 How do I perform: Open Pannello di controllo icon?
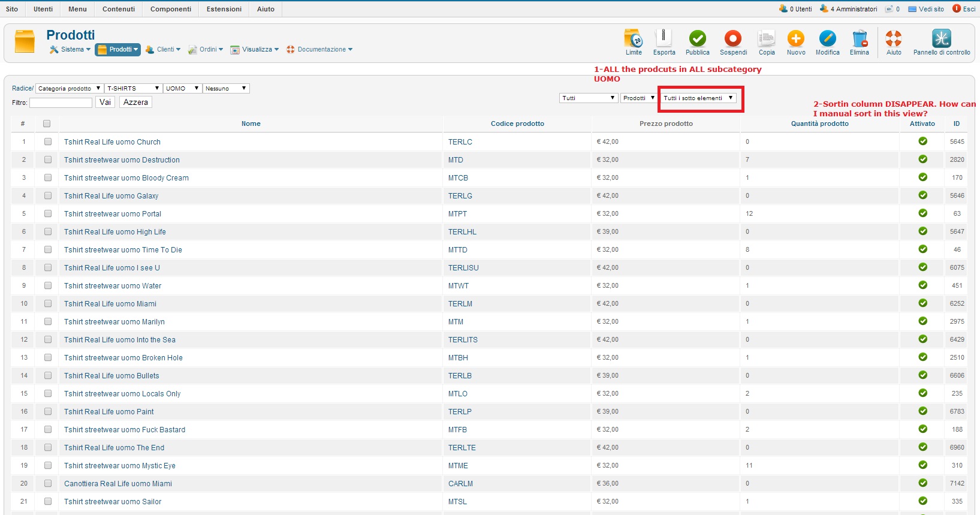[x=941, y=39]
